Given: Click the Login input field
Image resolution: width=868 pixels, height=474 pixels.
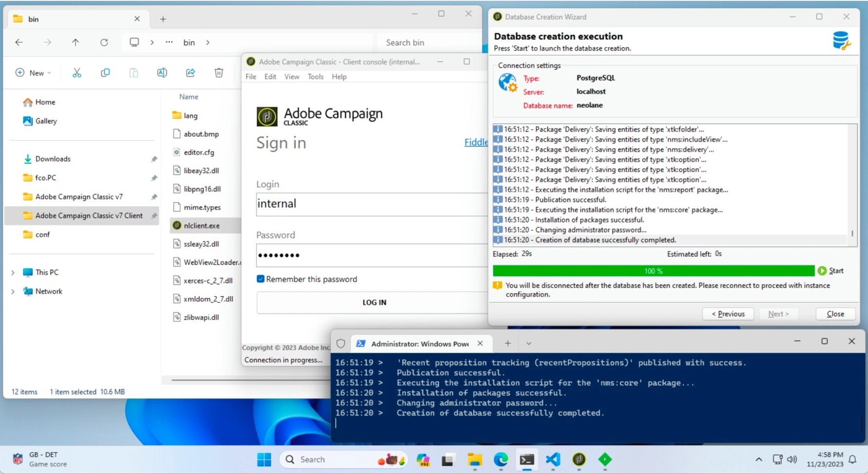Looking at the screenshot, I should tap(372, 204).
